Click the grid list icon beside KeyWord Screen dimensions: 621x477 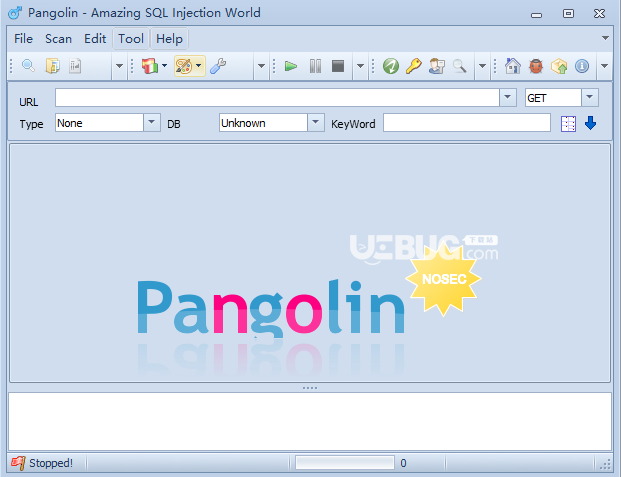point(568,124)
